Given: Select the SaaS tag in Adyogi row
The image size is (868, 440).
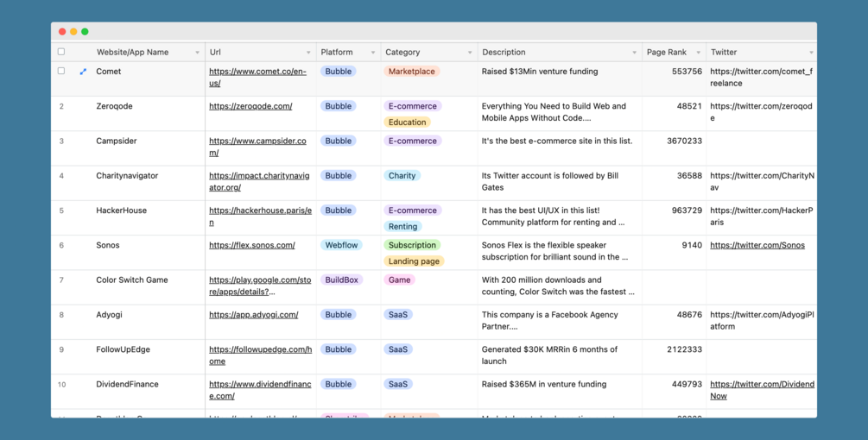Looking at the screenshot, I should 397,315.
